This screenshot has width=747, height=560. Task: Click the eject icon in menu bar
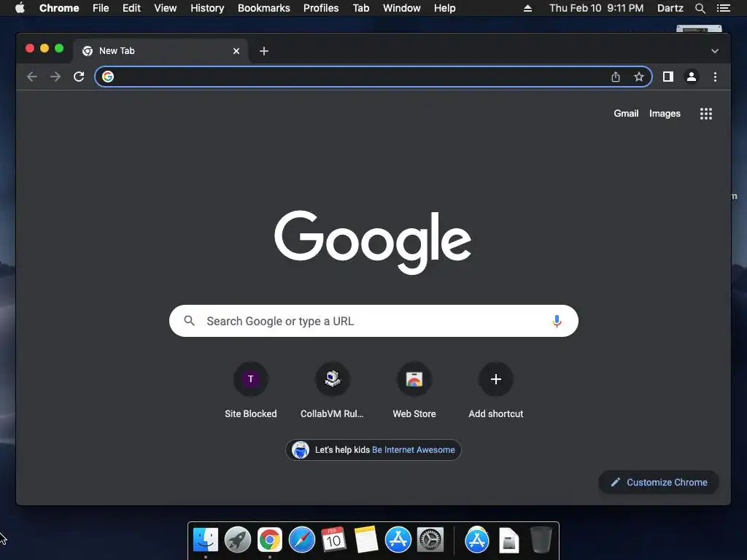coord(527,8)
